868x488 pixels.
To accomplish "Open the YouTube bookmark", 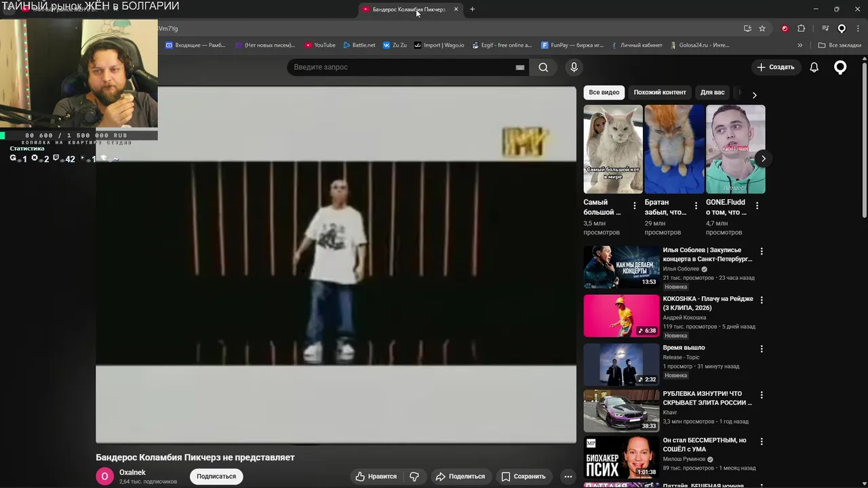I will click(x=320, y=45).
